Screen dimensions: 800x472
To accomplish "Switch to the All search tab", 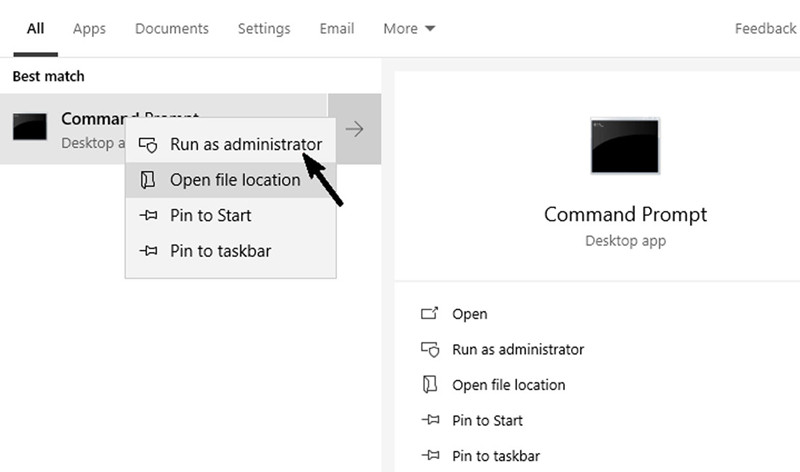I will coord(35,29).
